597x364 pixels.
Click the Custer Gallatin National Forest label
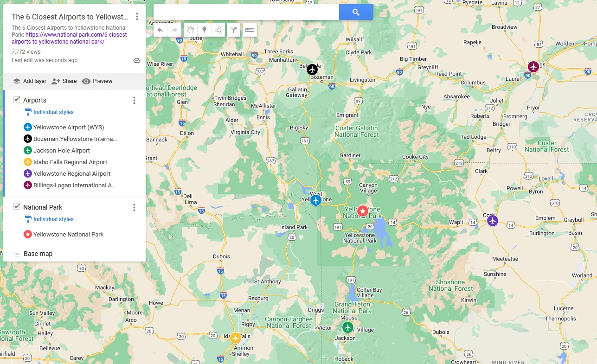point(357,131)
